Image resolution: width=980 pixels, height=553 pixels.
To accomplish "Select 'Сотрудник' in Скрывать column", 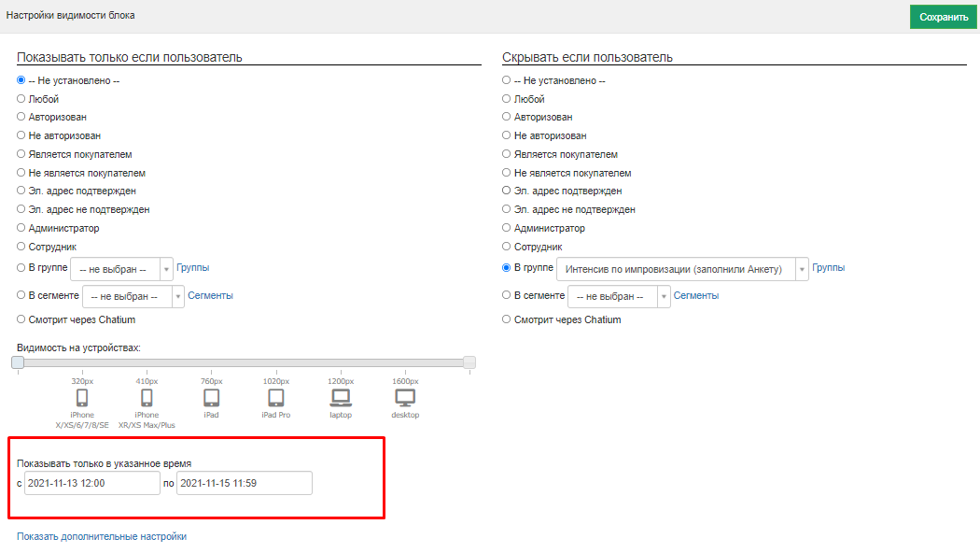I will coord(506,247).
